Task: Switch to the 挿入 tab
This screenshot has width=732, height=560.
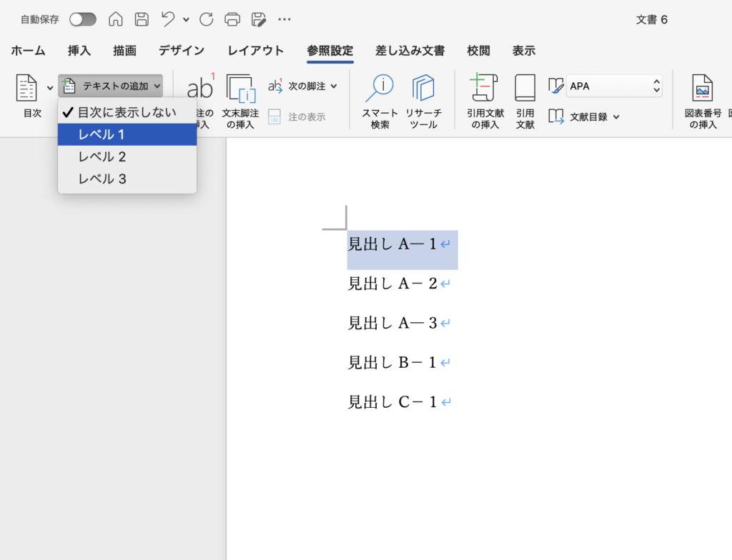Action: click(x=79, y=51)
